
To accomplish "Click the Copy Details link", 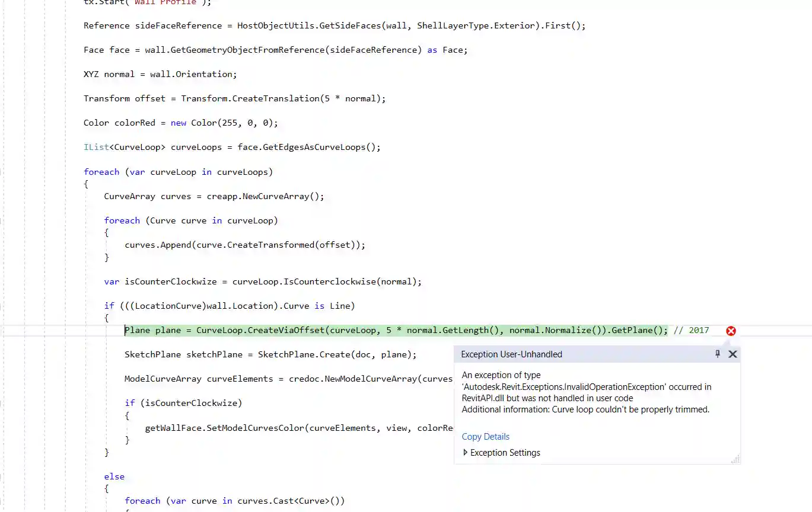I will 485,436.
